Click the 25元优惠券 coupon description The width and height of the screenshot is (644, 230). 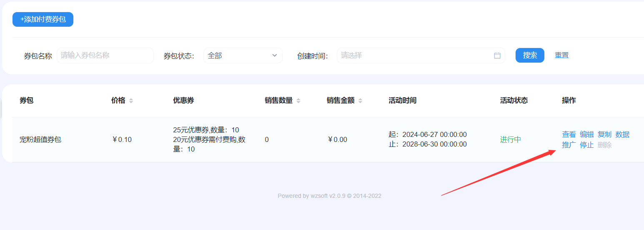click(x=206, y=130)
